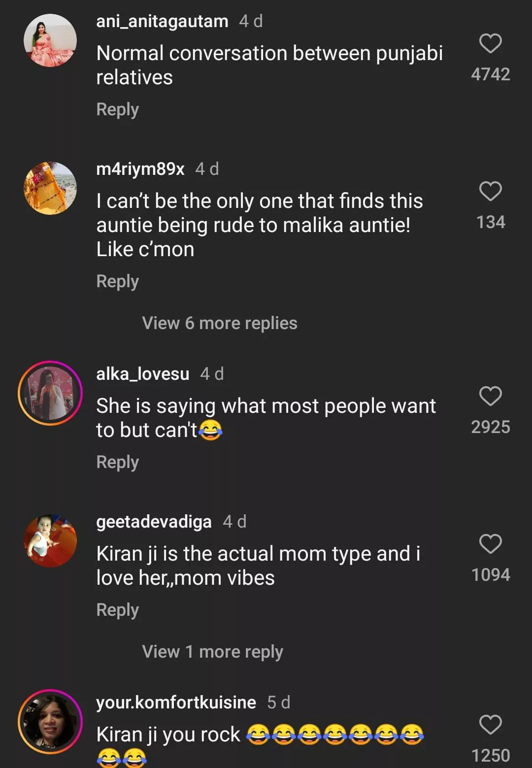This screenshot has width=532, height=768.
Task: Open the 4742 like count on first comment
Action: pos(490,74)
